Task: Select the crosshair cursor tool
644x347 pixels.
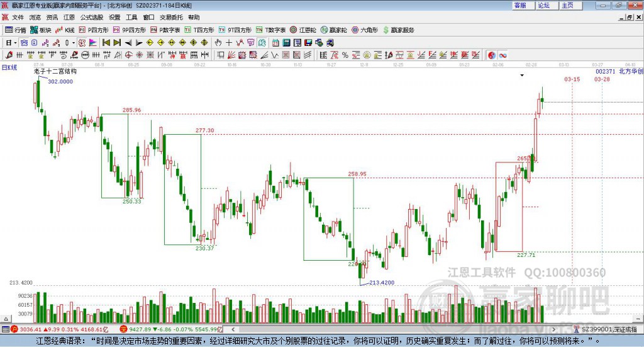Action: pos(229,43)
